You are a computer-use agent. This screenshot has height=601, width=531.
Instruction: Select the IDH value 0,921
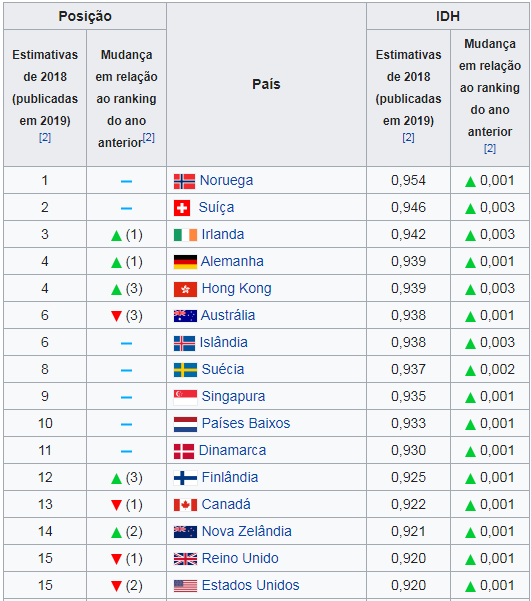408,532
